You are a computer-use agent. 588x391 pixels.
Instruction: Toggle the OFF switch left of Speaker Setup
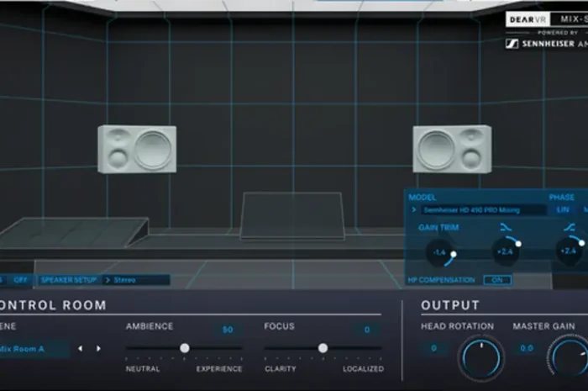20,280
